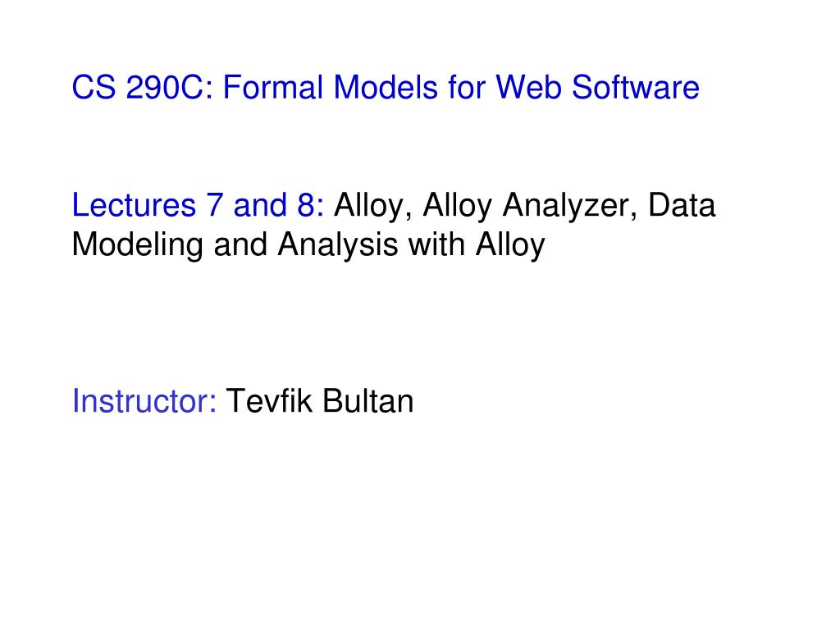Click the word "Data" ending the line

pos(682,204)
